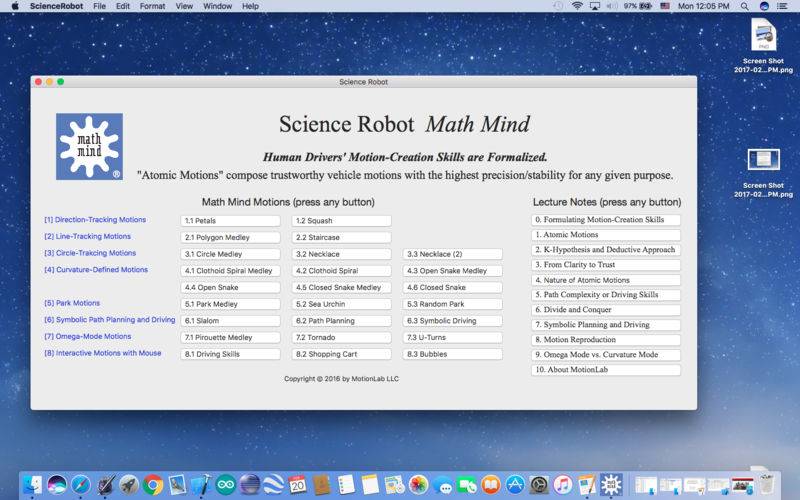This screenshot has height=500, width=800.
Task: Open lecture 6. Divide and Conquer
Action: point(606,310)
